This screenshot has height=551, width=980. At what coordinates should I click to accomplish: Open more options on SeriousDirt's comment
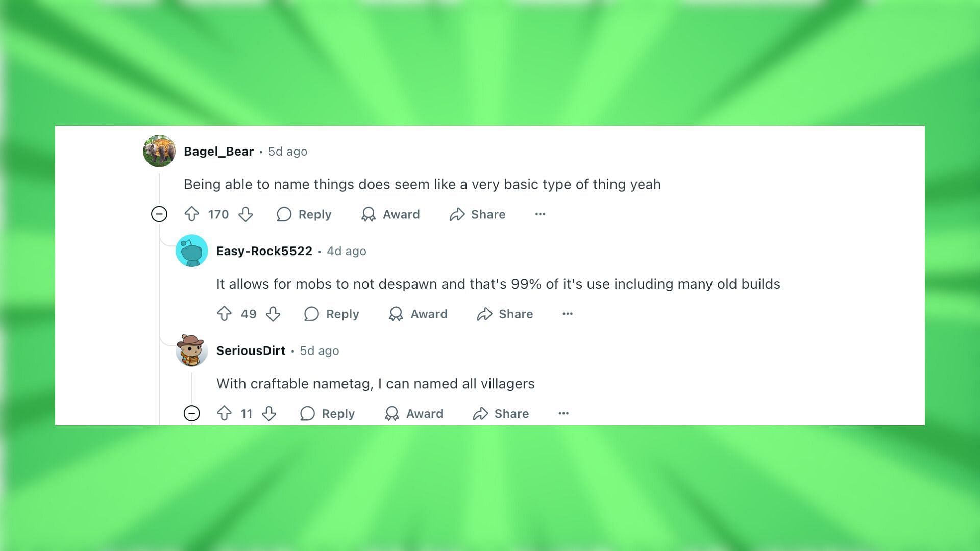pyautogui.click(x=563, y=413)
